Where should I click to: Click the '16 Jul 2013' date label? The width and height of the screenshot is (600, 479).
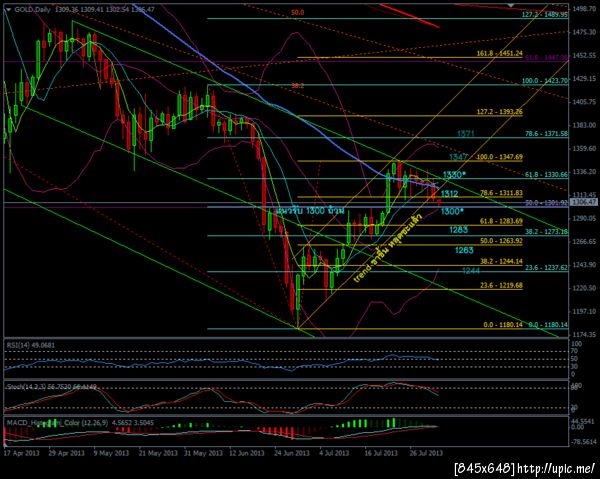[x=381, y=453]
